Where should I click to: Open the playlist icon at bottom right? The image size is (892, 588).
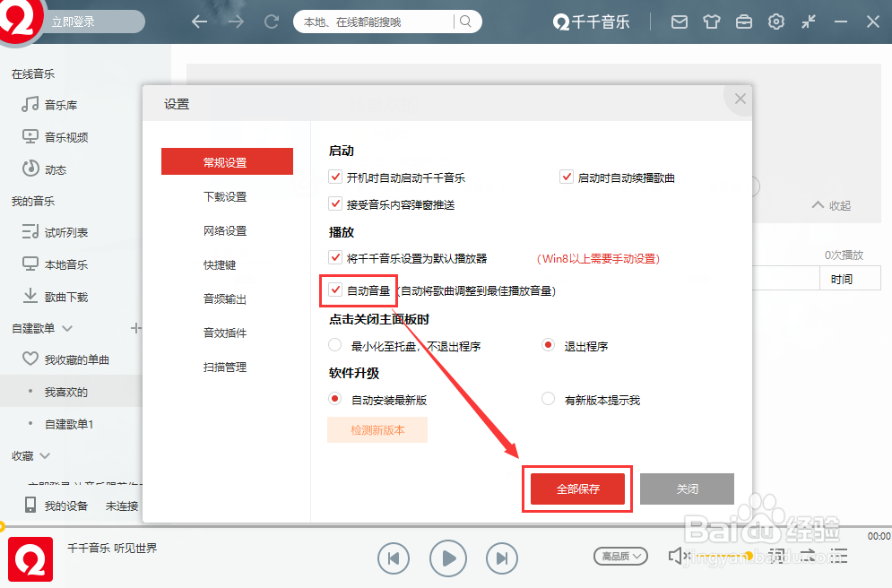coord(839,556)
